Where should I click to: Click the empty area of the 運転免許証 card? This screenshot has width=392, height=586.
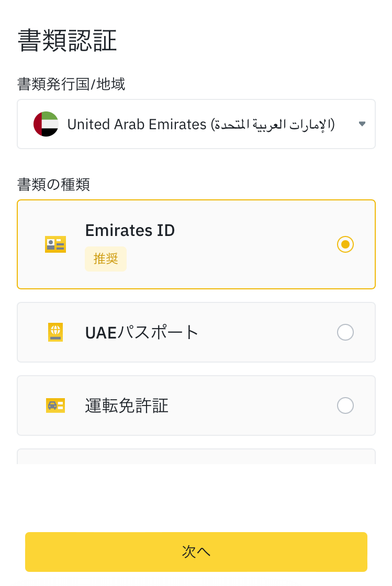click(251, 405)
